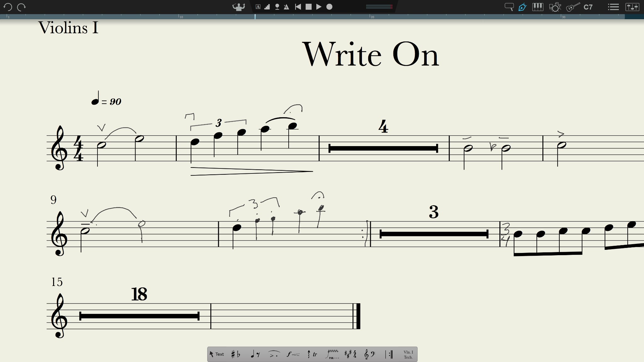Open the key and time signature palette

(x=351, y=354)
